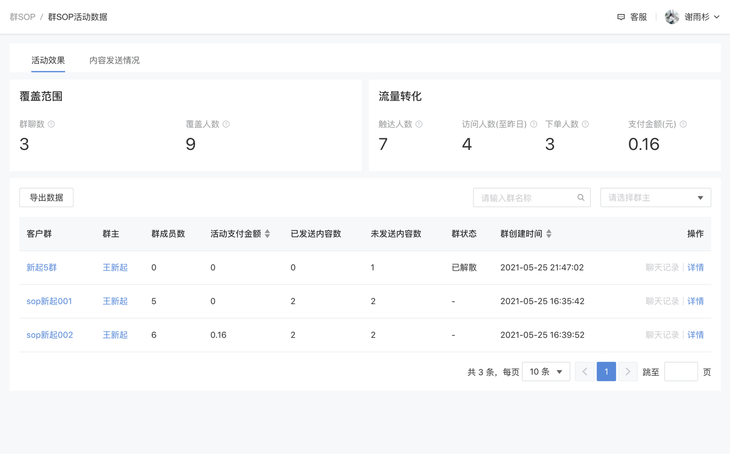This screenshot has width=730, height=454.
Task: Click the 支付金额 value 0.16 in summary
Action: (644, 144)
